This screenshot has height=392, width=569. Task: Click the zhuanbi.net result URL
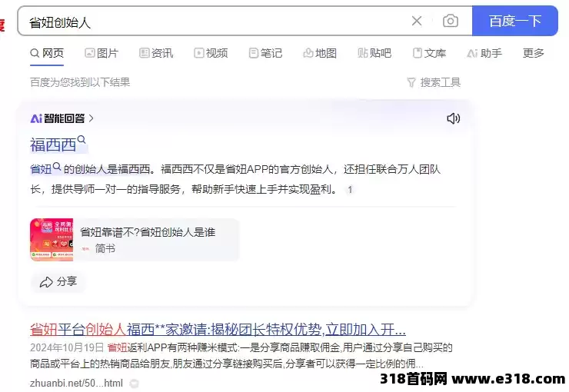click(76, 384)
